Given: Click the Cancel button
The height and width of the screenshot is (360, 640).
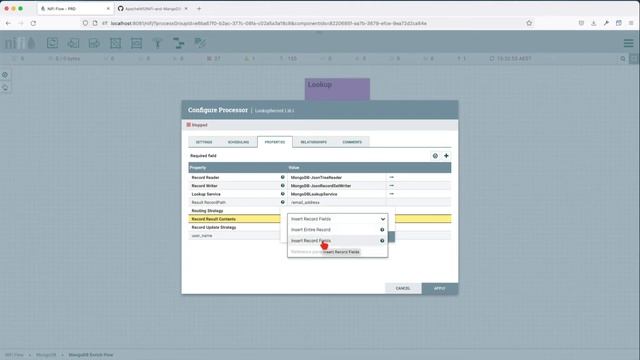Looking at the screenshot, I should point(403,289).
